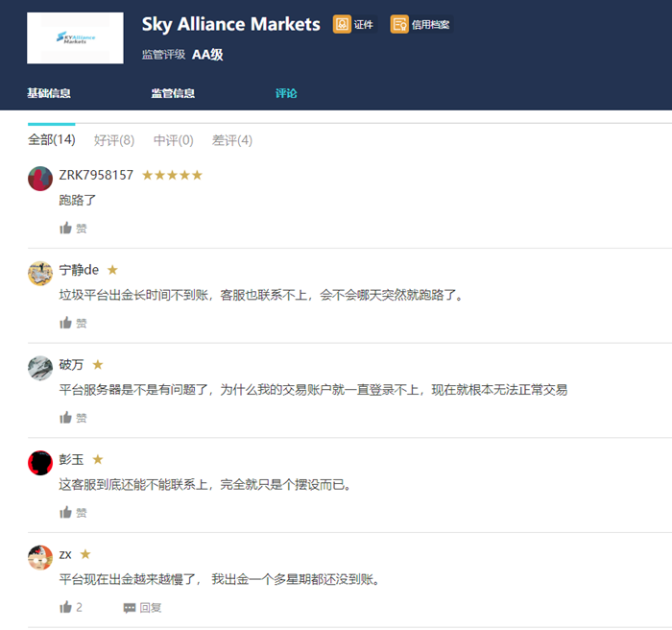Click thumbs-up on zx's review

[x=66, y=607]
